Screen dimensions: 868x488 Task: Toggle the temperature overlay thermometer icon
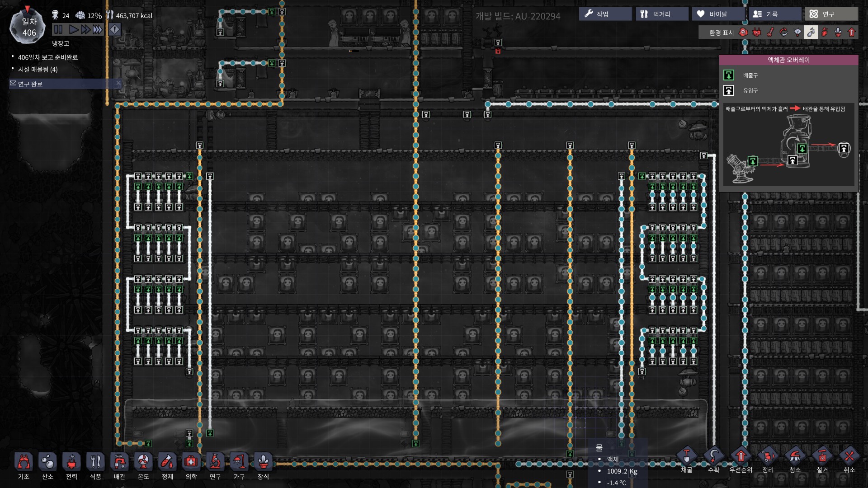[x=770, y=33]
